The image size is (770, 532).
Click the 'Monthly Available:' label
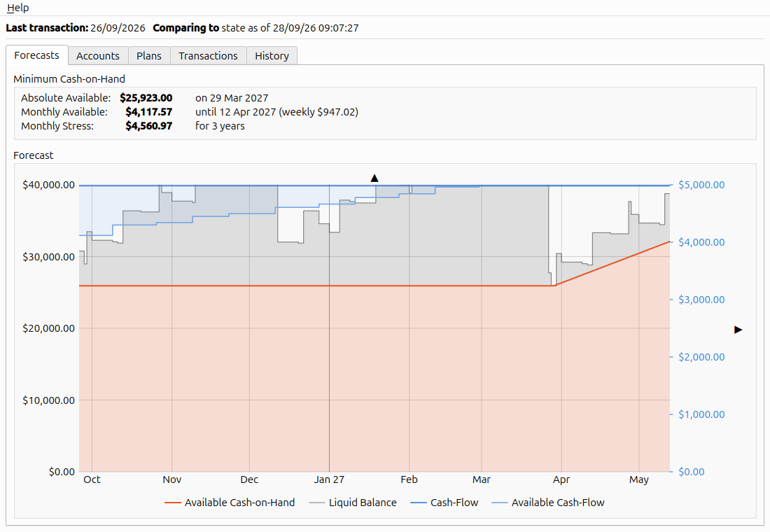point(64,112)
